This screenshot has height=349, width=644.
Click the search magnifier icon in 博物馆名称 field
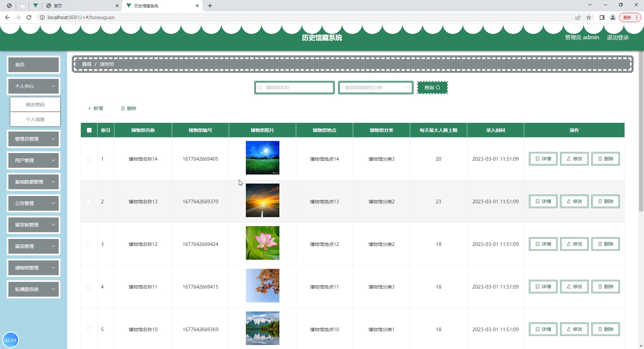pyautogui.click(x=260, y=88)
